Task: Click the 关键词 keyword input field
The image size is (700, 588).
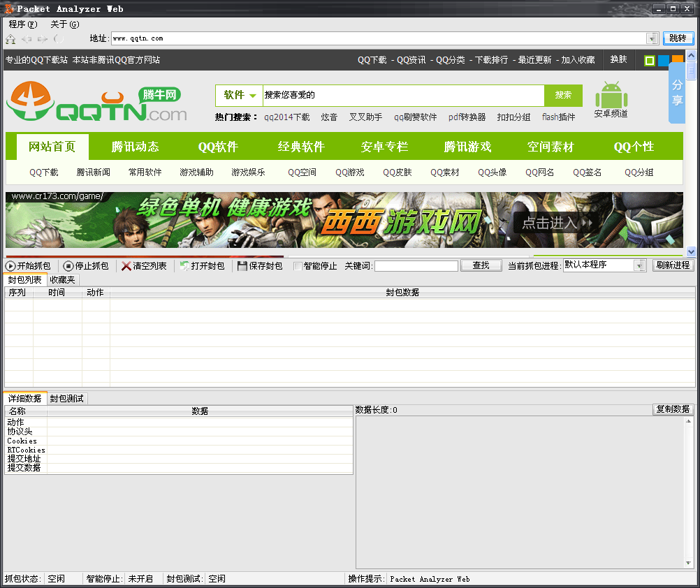Action: (x=416, y=266)
